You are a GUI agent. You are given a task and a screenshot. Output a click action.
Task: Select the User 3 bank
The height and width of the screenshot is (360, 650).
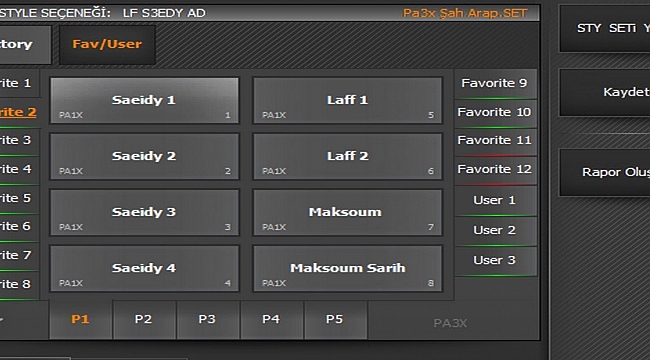[495, 261]
